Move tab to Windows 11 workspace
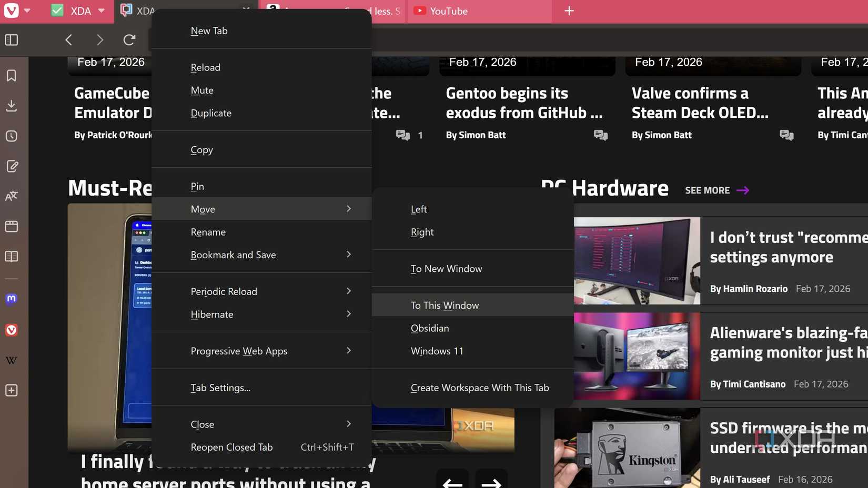868x488 pixels. (x=472, y=351)
